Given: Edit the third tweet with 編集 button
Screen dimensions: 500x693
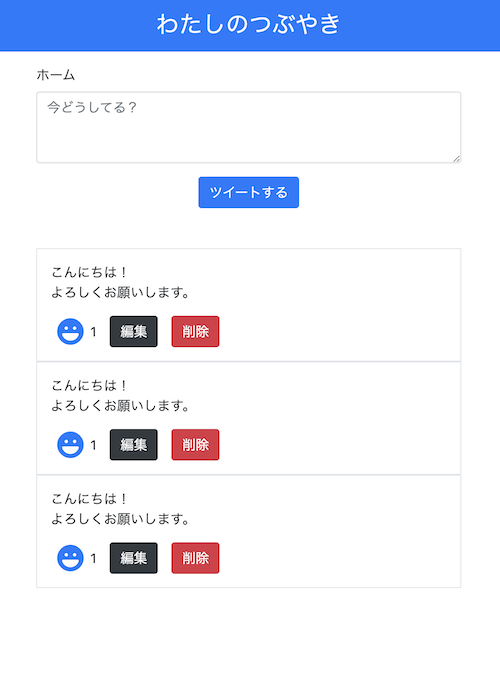Looking at the screenshot, I should pyautogui.click(x=134, y=558).
